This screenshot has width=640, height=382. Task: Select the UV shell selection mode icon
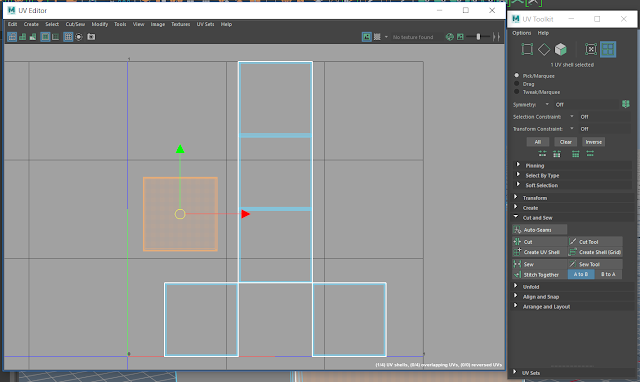click(x=608, y=49)
